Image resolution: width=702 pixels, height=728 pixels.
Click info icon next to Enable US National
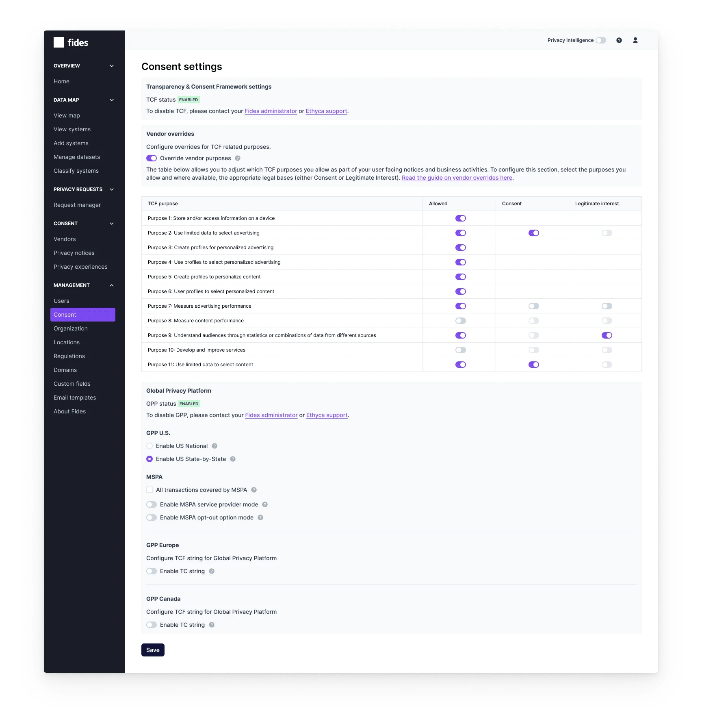214,446
